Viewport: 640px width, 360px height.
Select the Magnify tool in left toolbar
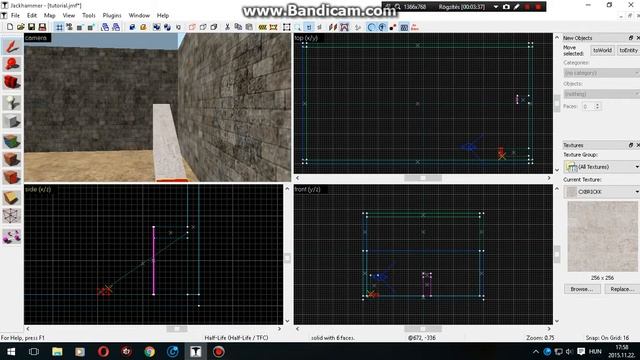pos(11,64)
